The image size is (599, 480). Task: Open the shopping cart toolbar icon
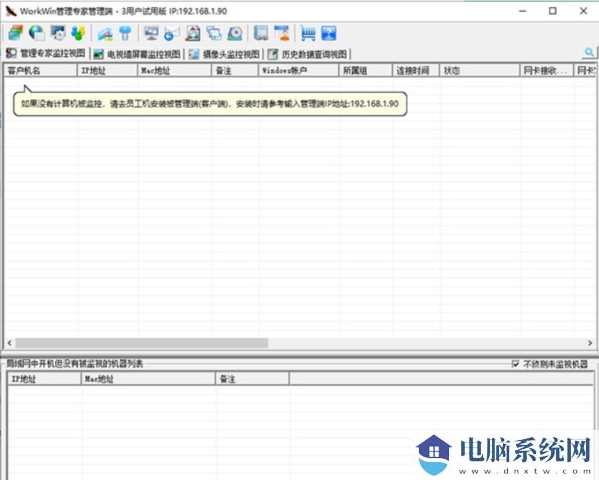pos(308,33)
